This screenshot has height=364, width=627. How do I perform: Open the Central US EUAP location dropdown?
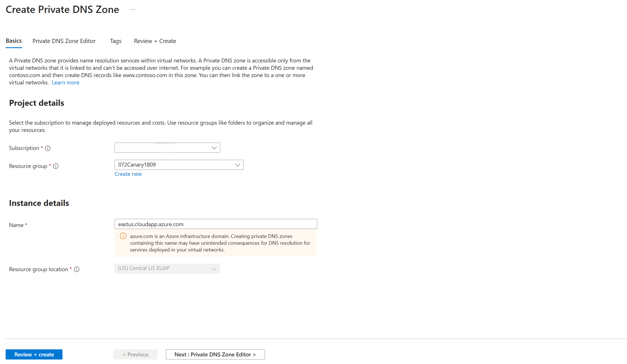click(x=167, y=268)
